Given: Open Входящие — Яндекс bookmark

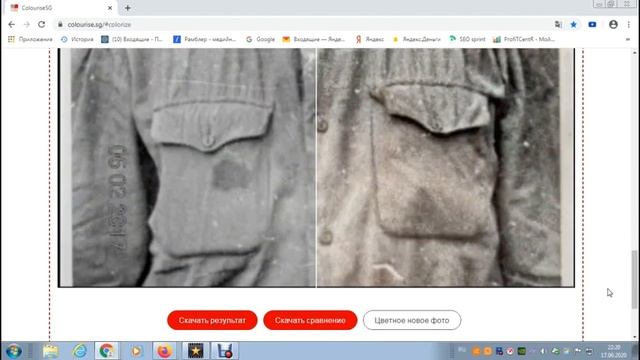Looking at the screenshot, I should [x=314, y=39].
